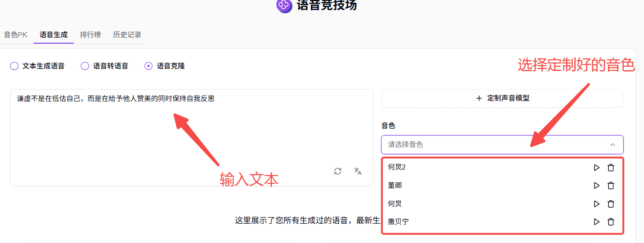Select the 语音克隆 radio option
This screenshot has height=243, width=644.
coord(148,66)
